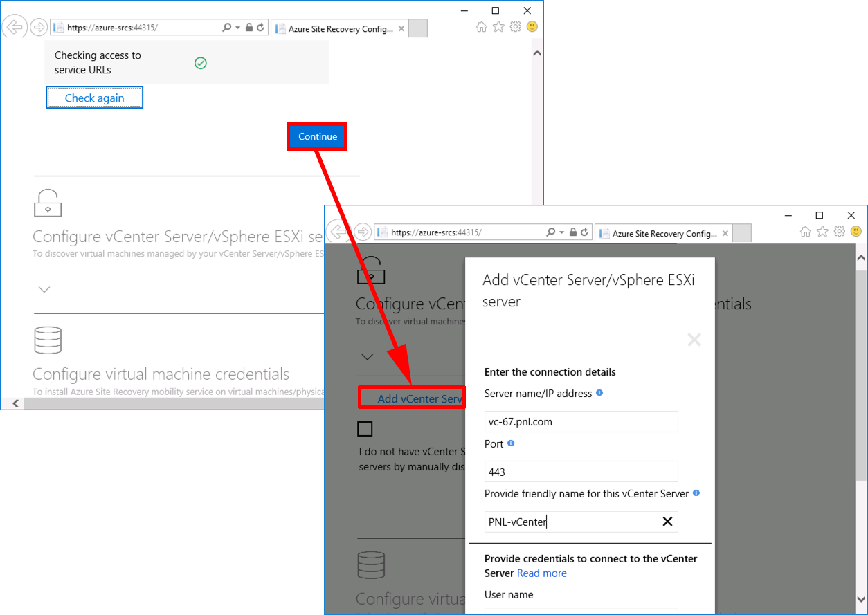The height and width of the screenshot is (615, 868).
Task: Click the security lock icon in the background window
Action: tap(249, 28)
